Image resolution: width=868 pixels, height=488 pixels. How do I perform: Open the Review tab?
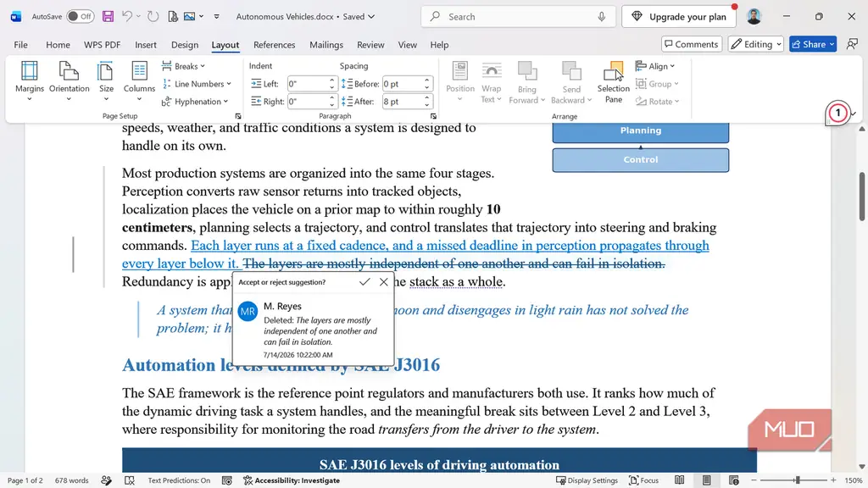pos(370,45)
